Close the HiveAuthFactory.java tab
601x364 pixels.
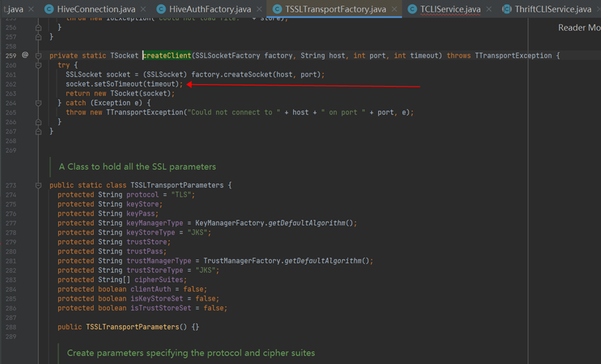tap(261, 10)
